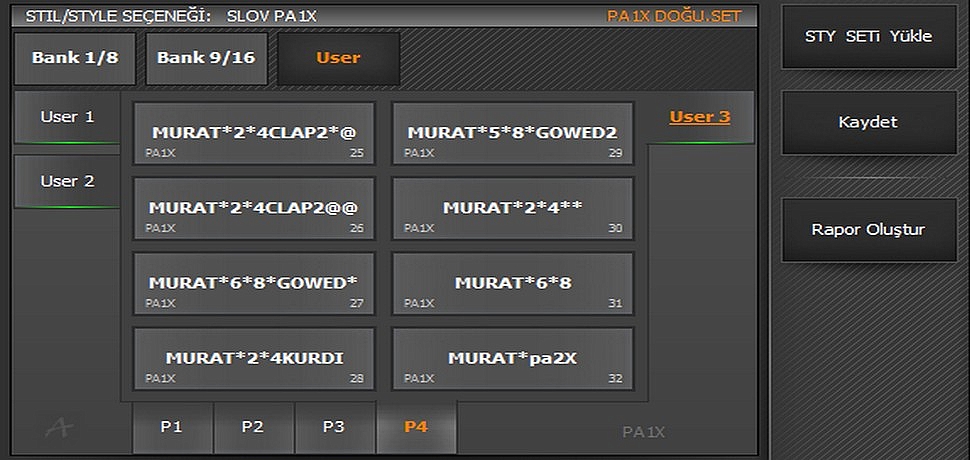Image resolution: width=970 pixels, height=460 pixels.
Task: Select the MURAT*2*4CLAP2*@ style
Action: pyautogui.click(x=254, y=133)
